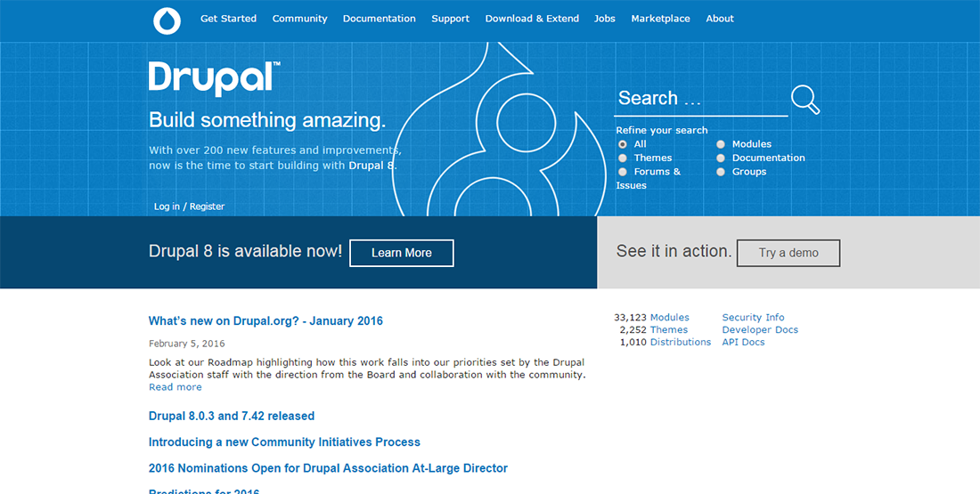Click the Refine your search label
Image resolution: width=980 pixels, height=494 pixels.
(662, 131)
